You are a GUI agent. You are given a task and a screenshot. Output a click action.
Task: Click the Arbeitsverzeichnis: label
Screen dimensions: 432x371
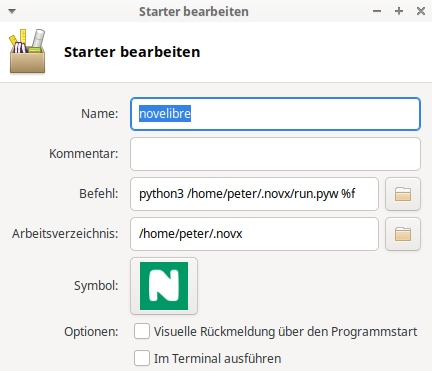65,234
